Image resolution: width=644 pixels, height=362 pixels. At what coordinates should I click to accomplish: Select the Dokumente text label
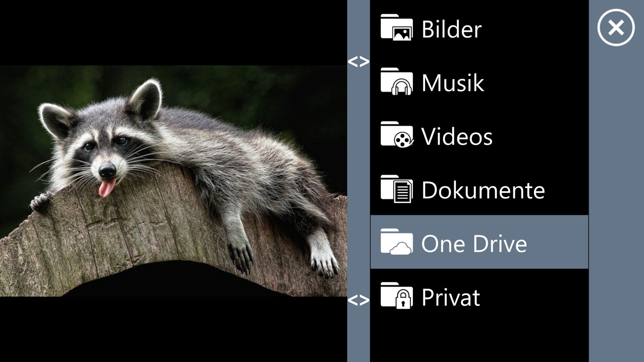[x=483, y=190]
